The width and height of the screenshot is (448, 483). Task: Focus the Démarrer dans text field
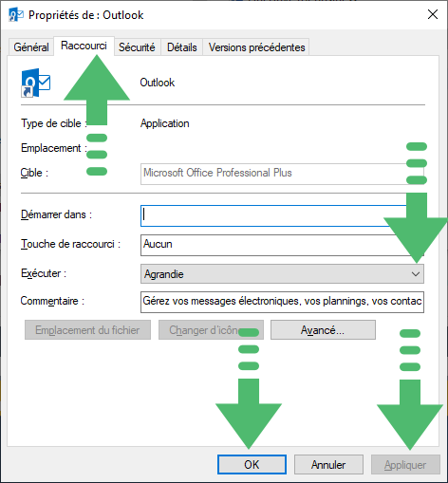[x=282, y=215]
